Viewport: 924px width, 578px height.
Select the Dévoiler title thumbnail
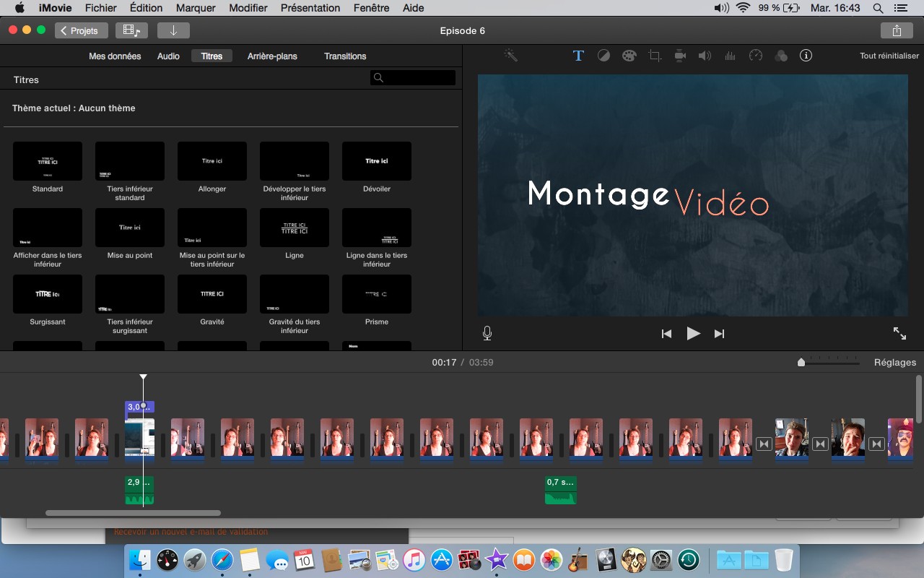pyautogui.click(x=377, y=161)
